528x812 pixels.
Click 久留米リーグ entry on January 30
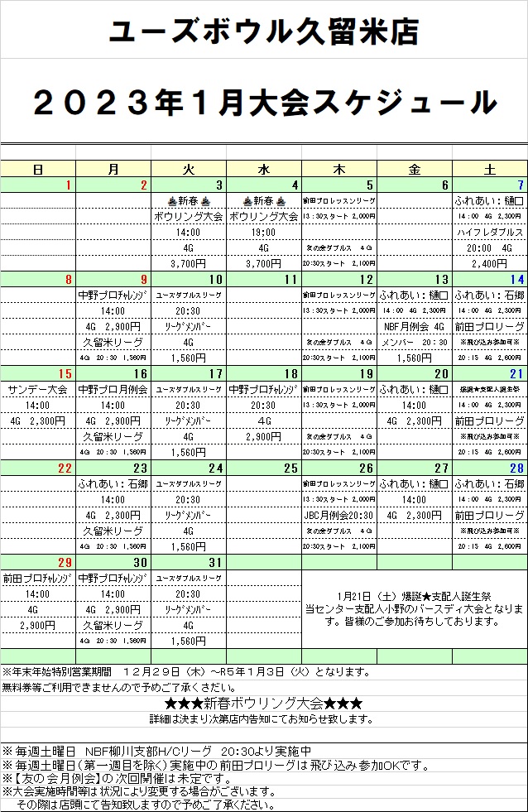coord(113,625)
